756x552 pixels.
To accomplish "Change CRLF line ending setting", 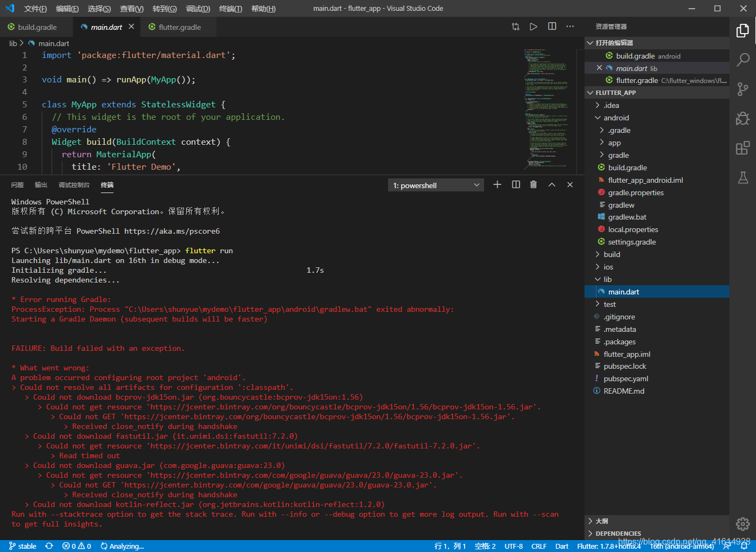I will tap(539, 546).
